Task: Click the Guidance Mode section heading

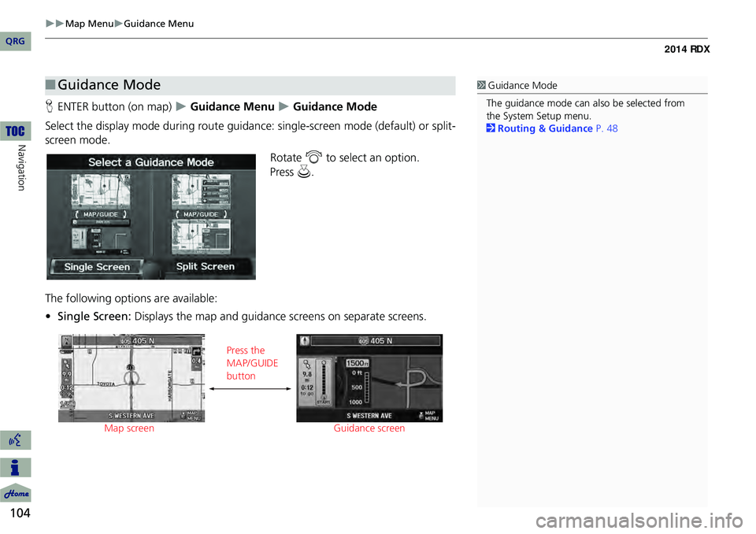Action: pos(109,85)
